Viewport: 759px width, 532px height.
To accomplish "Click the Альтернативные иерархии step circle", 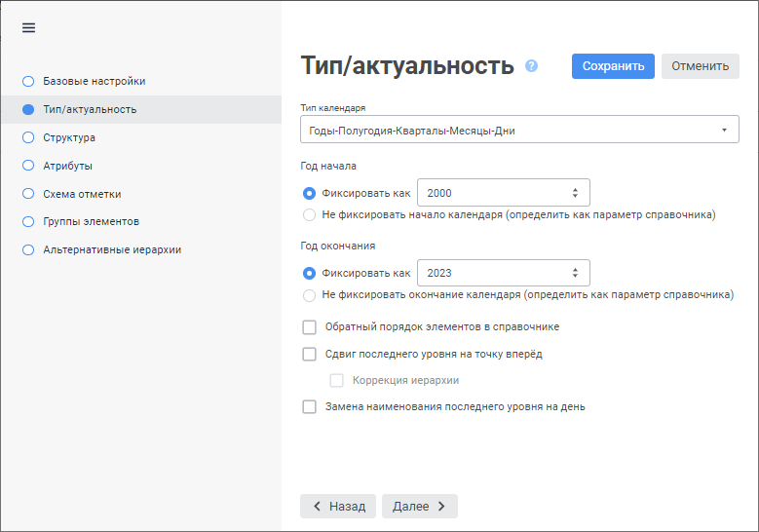I will [x=28, y=249].
